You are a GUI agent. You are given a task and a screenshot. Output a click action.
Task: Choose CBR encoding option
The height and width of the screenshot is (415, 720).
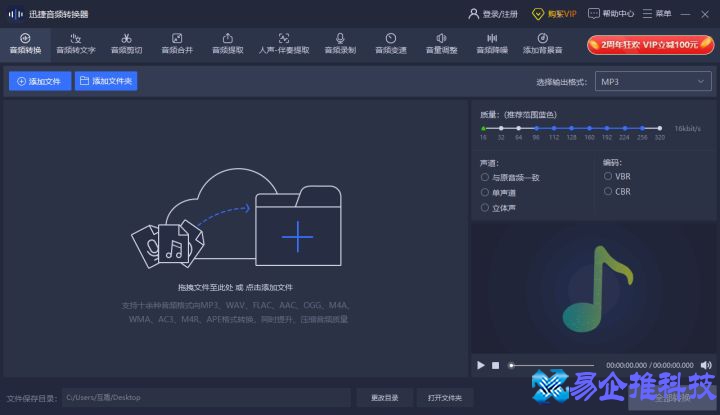coord(608,191)
